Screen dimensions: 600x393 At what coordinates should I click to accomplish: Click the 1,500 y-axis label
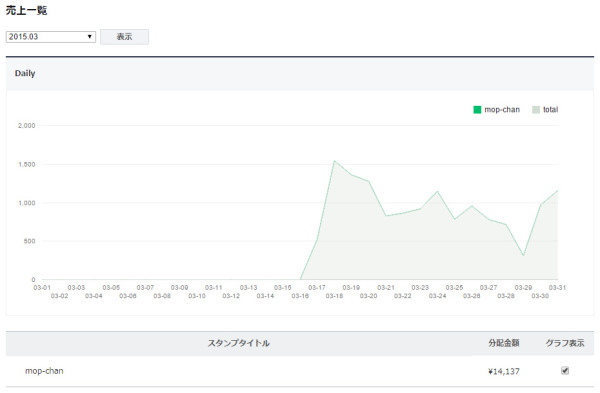26,165
